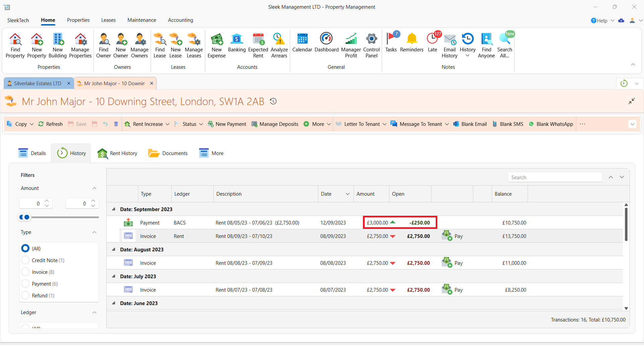Open the Accounting menu tab
Viewport: 644px width, 345px height.
click(x=180, y=20)
